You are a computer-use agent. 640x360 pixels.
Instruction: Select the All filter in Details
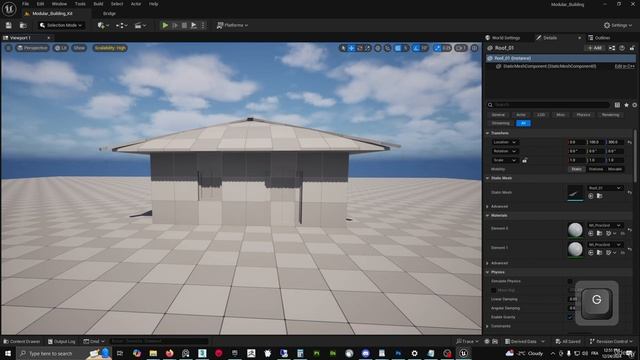point(523,123)
